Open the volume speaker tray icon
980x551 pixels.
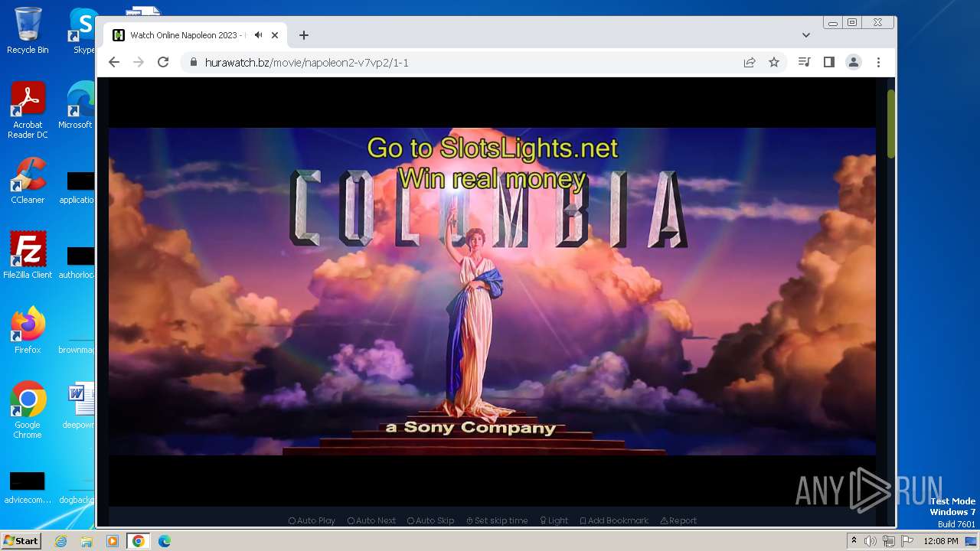tap(871, 541)
